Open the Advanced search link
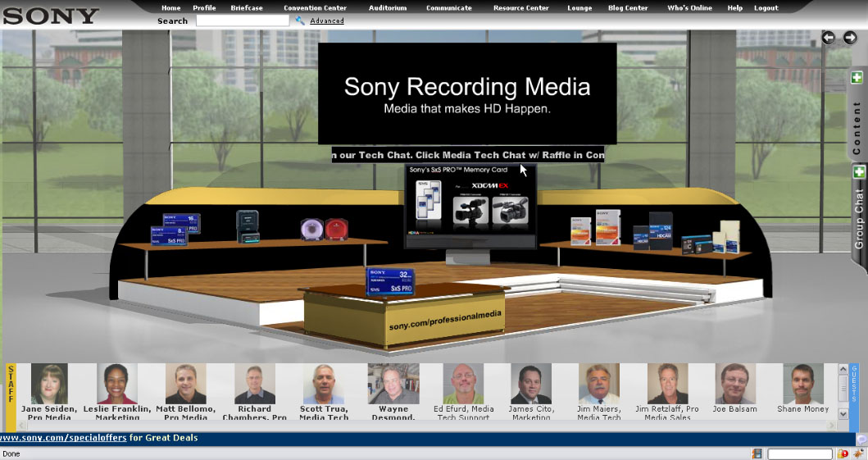 326,20
